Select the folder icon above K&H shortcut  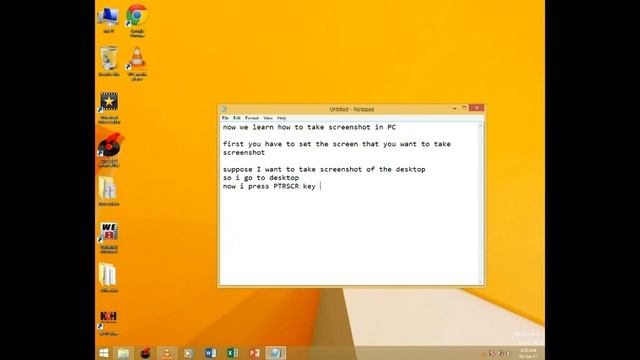[x=109, y=278]
